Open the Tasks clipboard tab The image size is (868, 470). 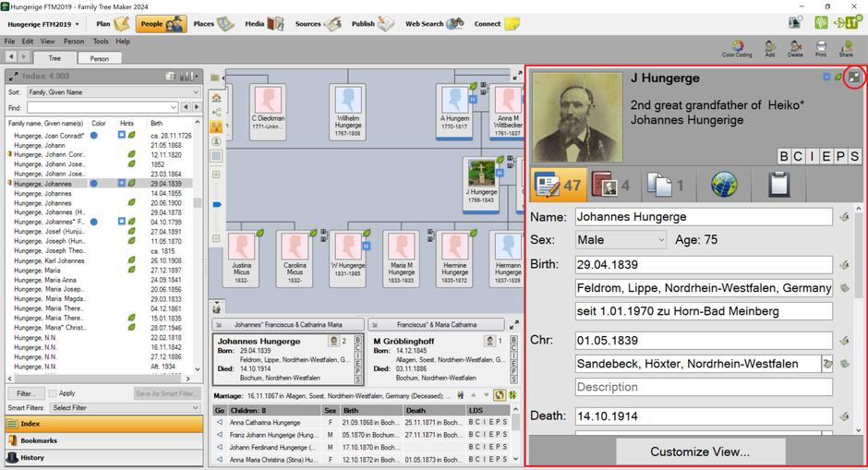point(778,185)
